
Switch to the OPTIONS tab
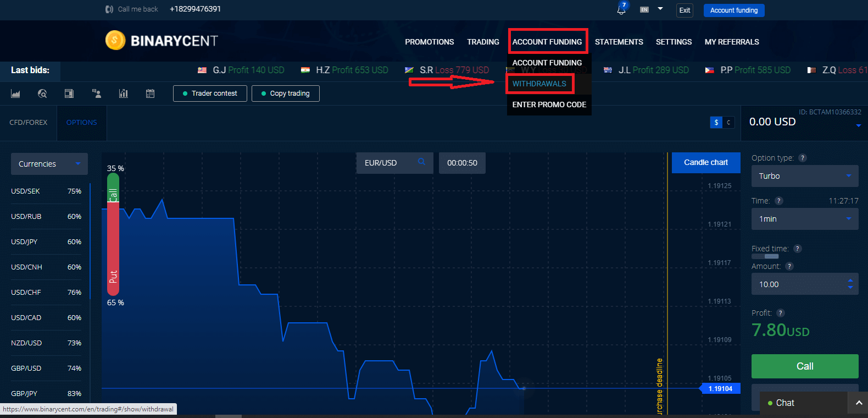pyautogui.click(x=82, y=123)
